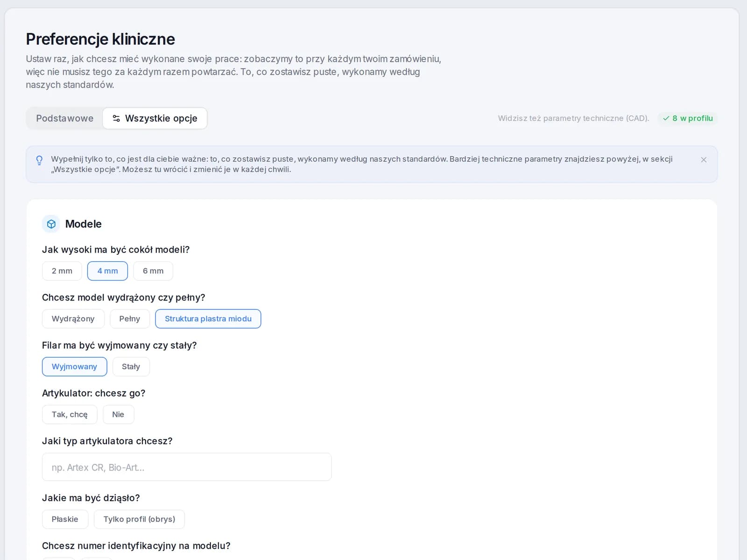Click the 8 w profilu badge
747x560 pixels.
point(688,119)
